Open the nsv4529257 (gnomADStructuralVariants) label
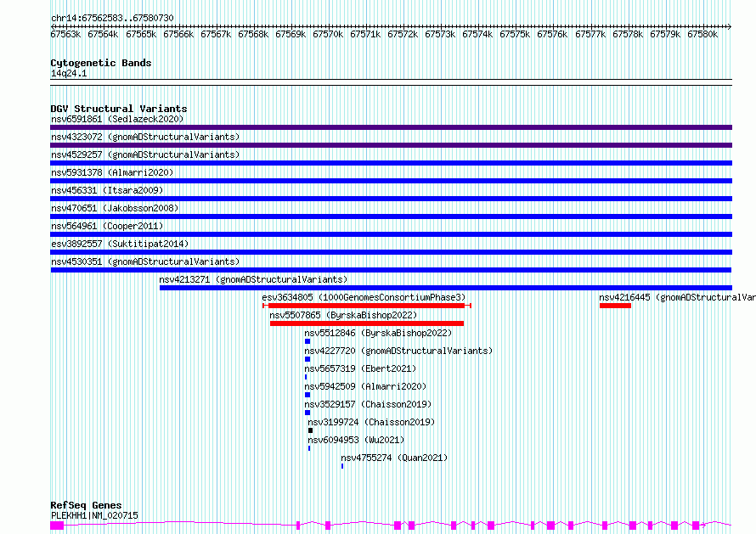This screenshot has width=756, height=534. 145,155
